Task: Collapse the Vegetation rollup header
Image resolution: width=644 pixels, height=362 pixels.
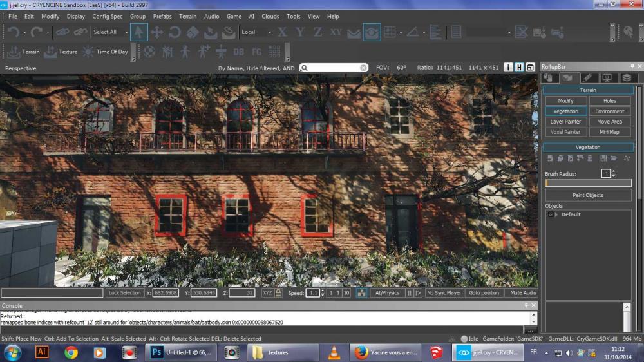Action: pos(588,147)
